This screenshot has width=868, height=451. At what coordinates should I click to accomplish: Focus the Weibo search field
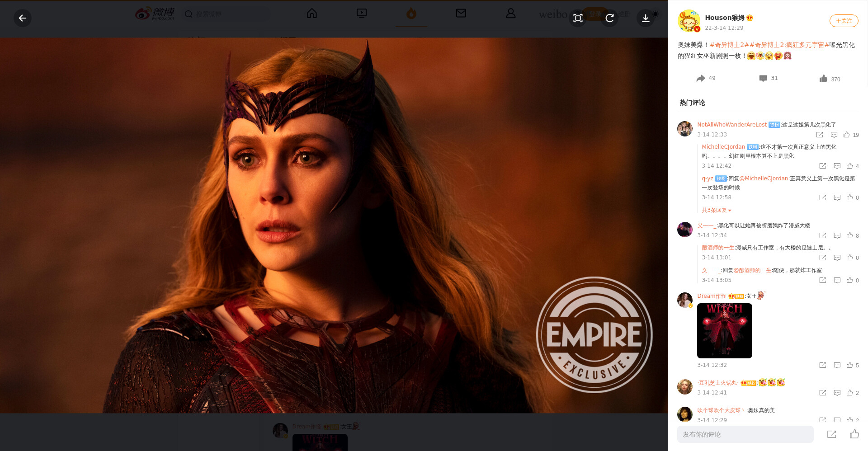click(226, 14)
